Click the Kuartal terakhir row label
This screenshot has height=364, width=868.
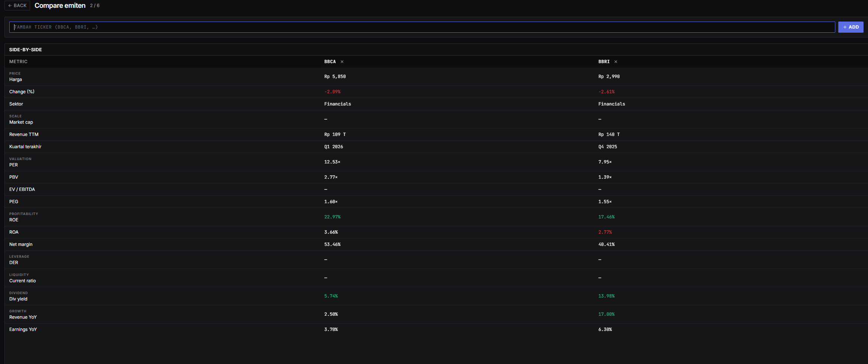click(25, 147)
